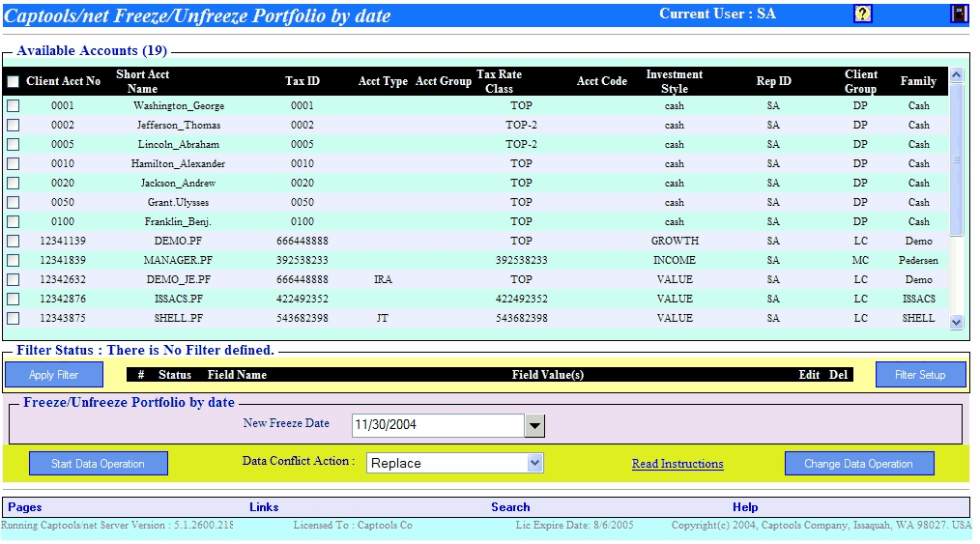Open the Links menu
The image size is (980, 544).
tap(264, 507)
